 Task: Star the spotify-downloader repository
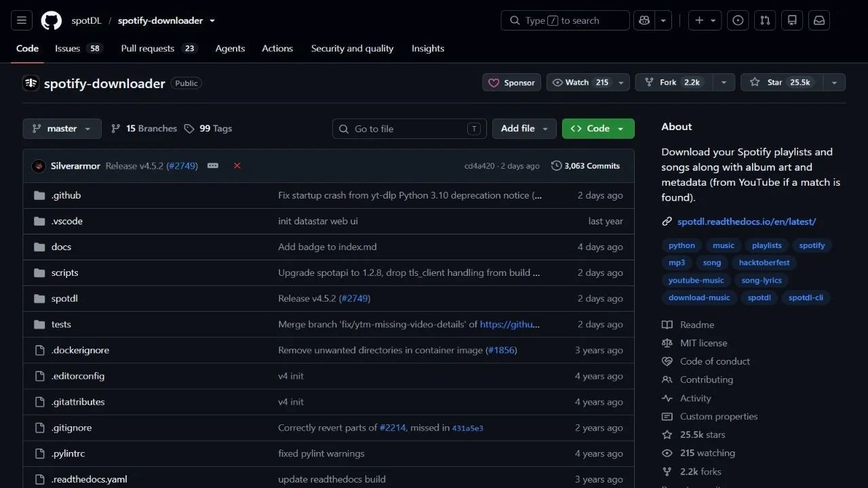782,83
